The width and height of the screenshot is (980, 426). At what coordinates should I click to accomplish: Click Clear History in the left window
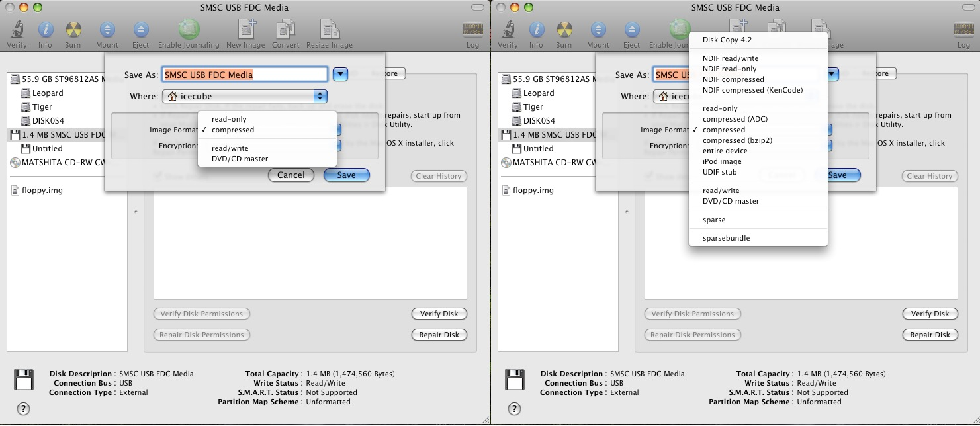coord(439,176)
